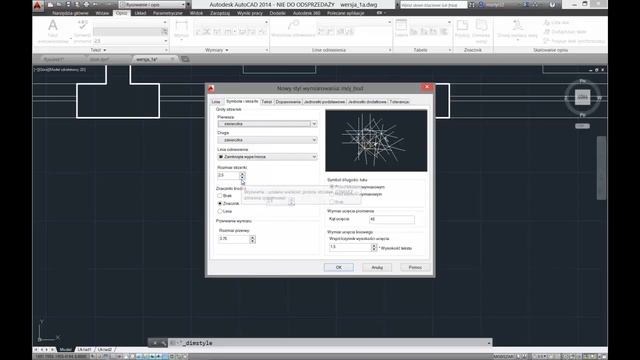Switch to the Tekst tab in dialog
Screen dimensions: 640x360
[267, 102]
